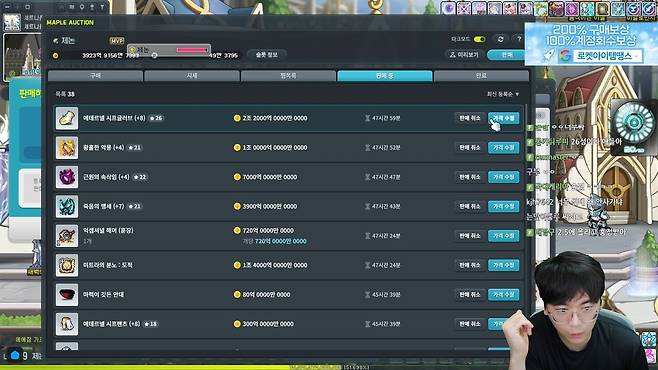
Task: Cancel sale of 미트라의 분노 : 도적
Action: pos(470,265)
